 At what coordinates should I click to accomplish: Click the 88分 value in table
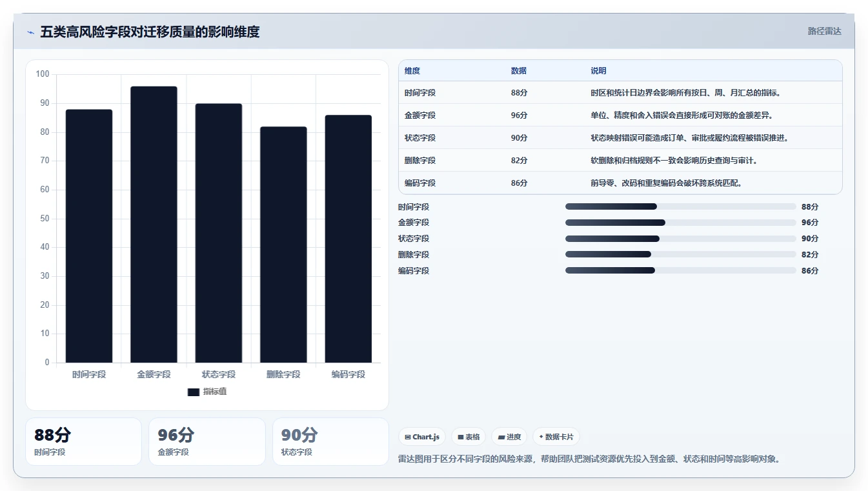519,93
